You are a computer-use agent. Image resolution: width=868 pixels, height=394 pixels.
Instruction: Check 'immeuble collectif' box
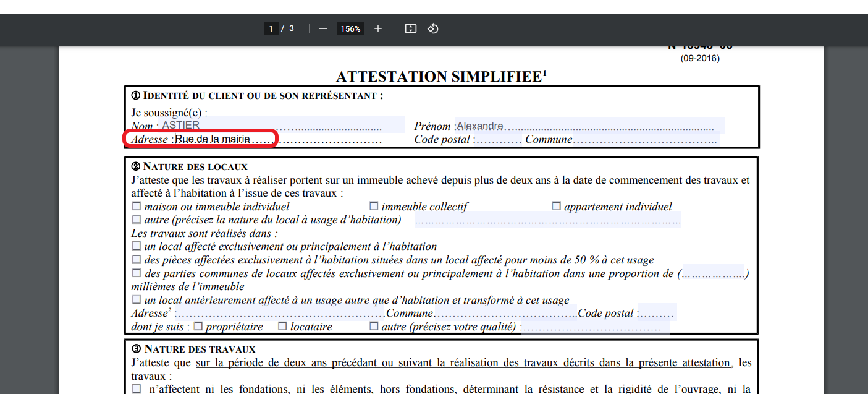tap(374, 206)
